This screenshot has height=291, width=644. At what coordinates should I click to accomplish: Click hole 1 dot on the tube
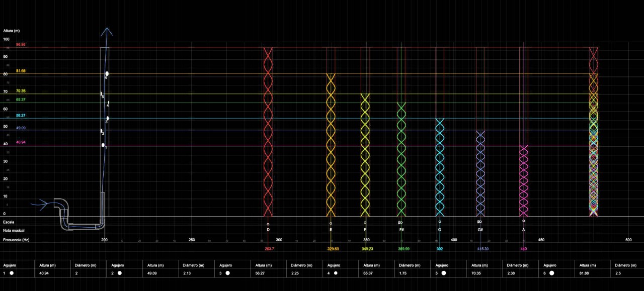coord(103,145)
